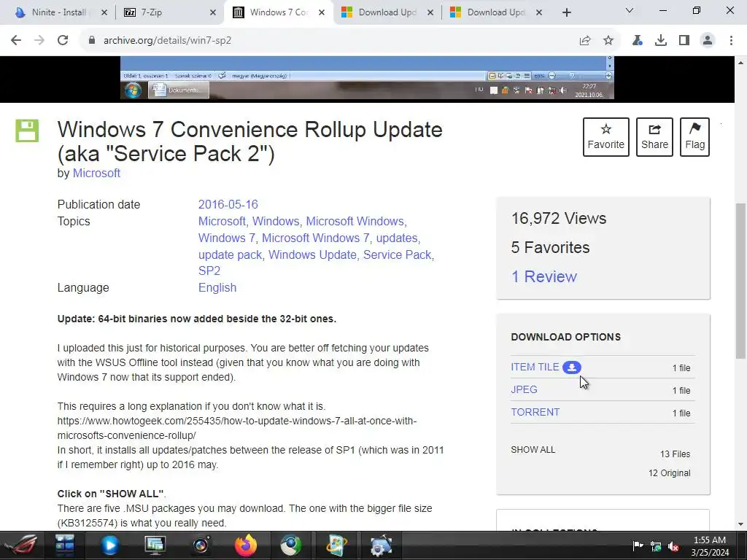Click the share page icon in address bar
This screenshot has width=747, height=560.
(585, 41)
